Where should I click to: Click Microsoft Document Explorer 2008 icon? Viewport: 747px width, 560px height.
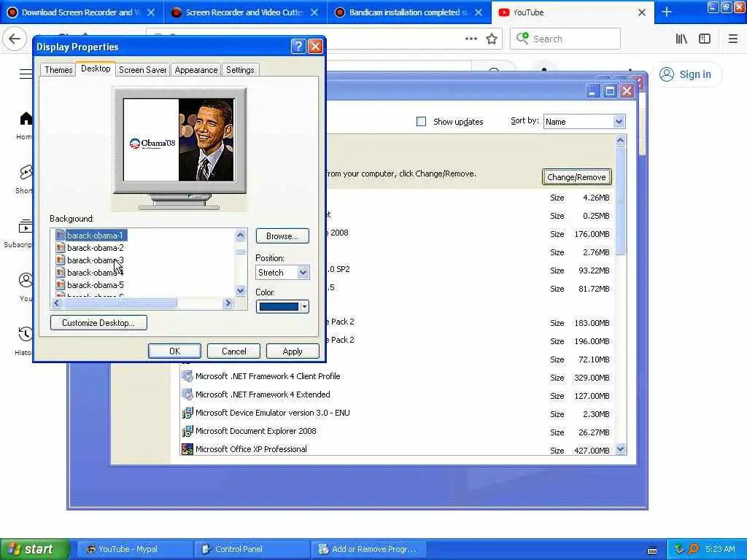(x=187, y=432)
